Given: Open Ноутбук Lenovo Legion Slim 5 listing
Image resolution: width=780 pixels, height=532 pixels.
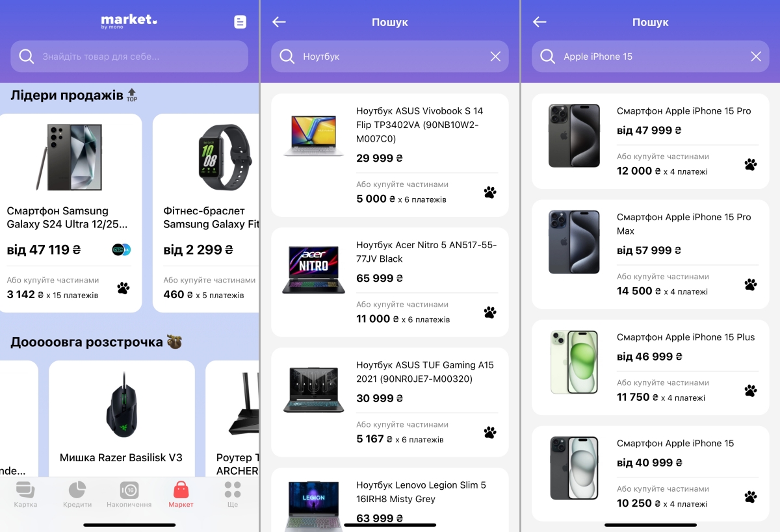Looking at the screenshot, I should pos(421,492).
